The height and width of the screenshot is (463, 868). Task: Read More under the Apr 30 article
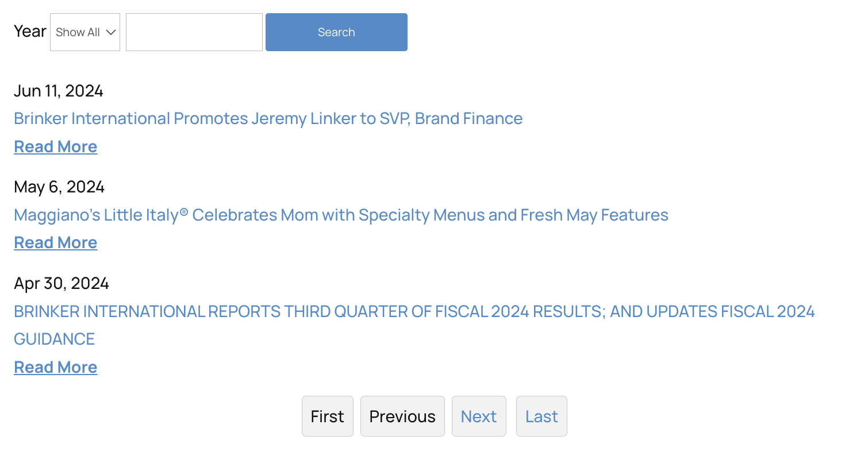(56, 367)
